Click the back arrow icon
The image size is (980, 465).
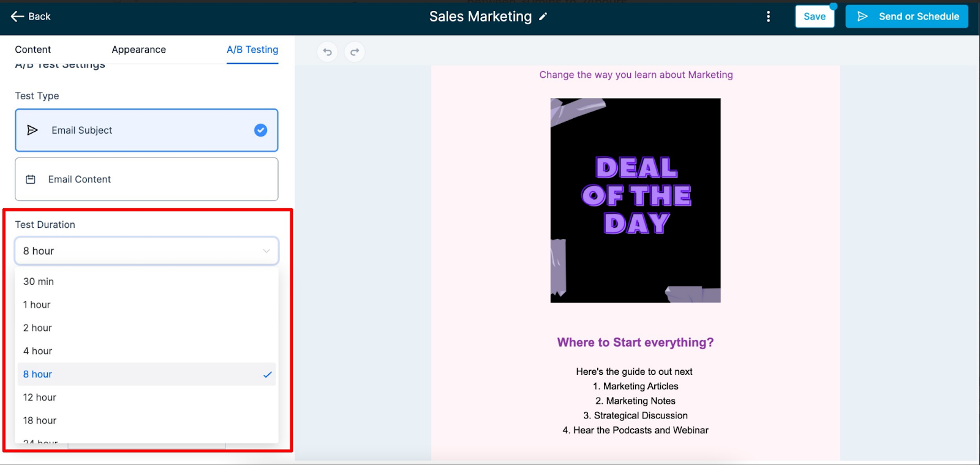point(17,17)
